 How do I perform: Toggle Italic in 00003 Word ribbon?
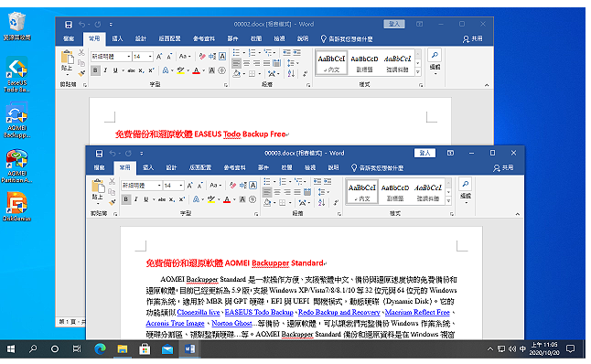(136, 199)
